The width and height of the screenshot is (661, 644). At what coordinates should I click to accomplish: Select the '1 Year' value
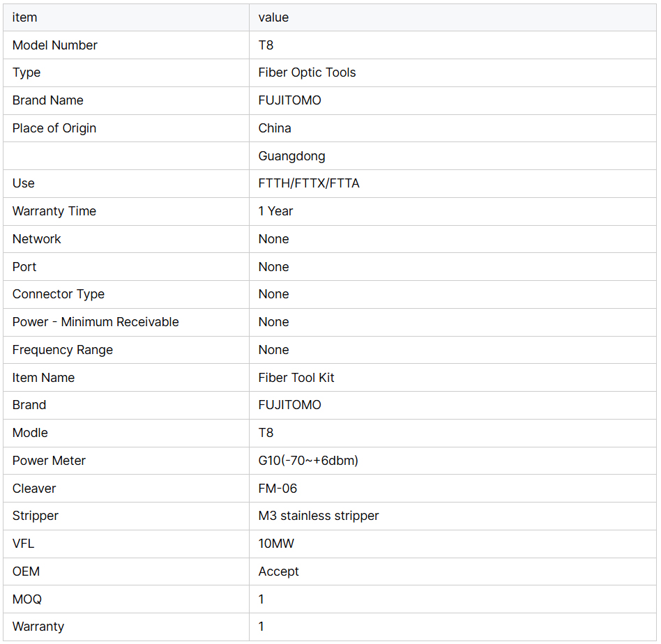coord(275,211)
